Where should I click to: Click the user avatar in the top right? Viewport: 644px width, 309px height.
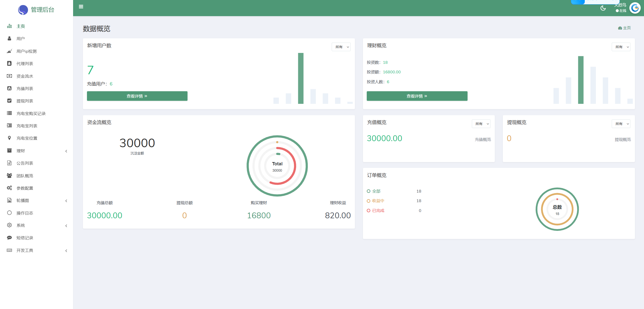(635, 8)
